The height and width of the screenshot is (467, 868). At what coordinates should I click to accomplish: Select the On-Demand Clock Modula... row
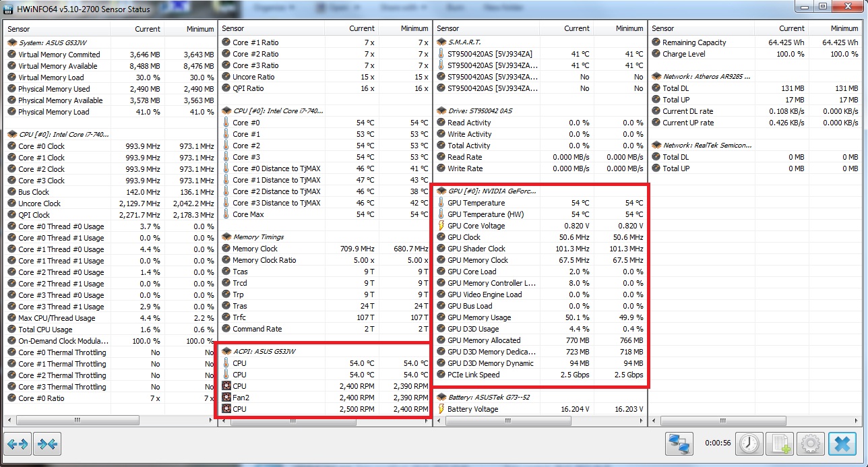coord(111,341)
